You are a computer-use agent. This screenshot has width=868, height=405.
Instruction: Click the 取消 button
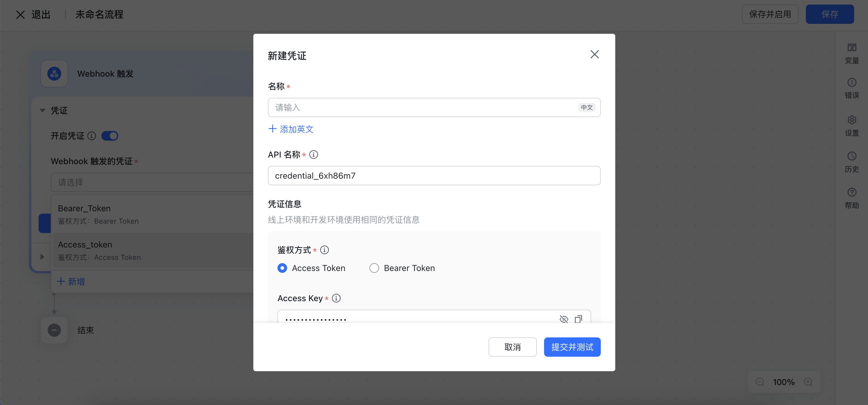512,347
